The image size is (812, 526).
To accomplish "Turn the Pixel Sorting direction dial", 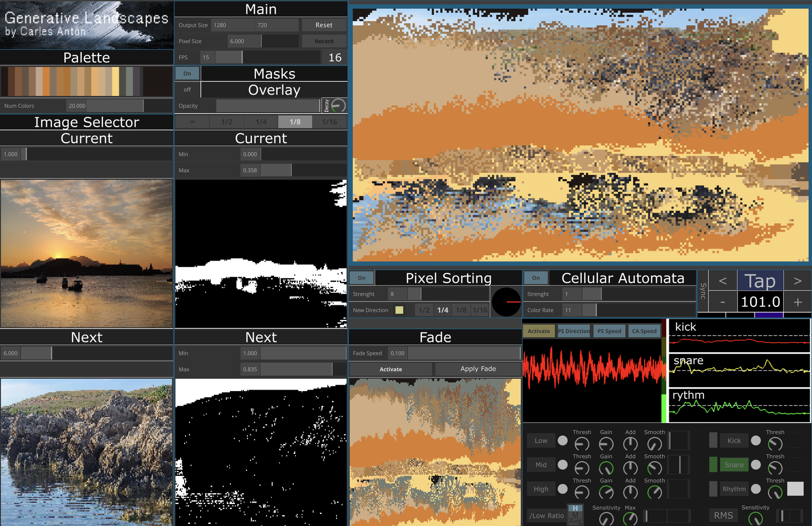I will tap(506, 302).
